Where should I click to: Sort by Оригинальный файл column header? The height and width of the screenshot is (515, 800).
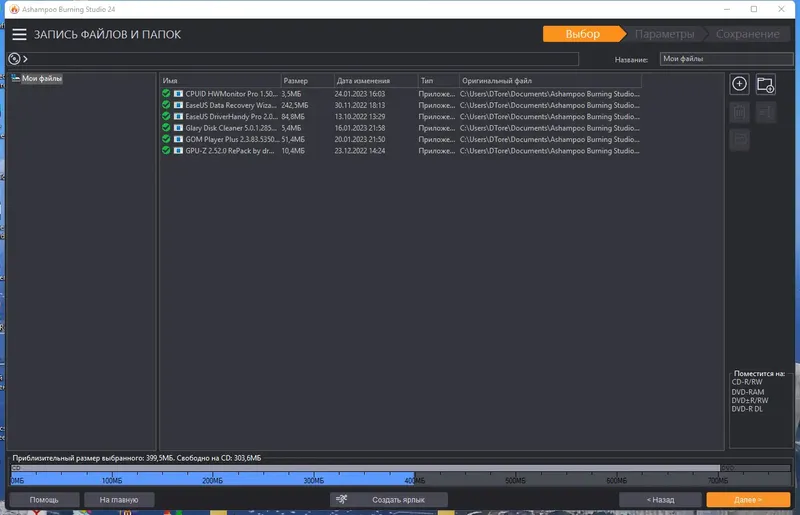click(x=550, y=81)
